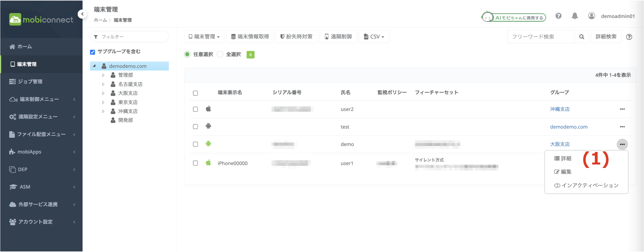Ask AI Mobi-chan a question
The height and width of the screenshot is (252, 644).
pyautogui.click(x=514, y=17)
